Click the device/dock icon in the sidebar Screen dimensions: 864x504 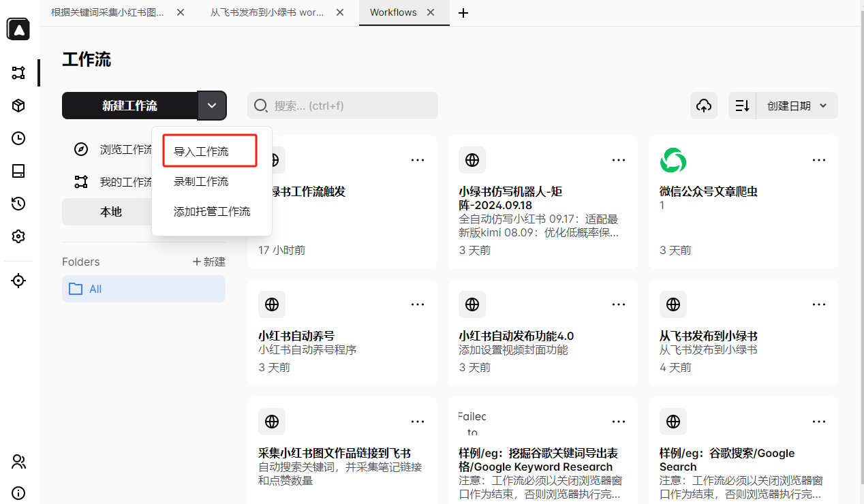click(18, 171)
